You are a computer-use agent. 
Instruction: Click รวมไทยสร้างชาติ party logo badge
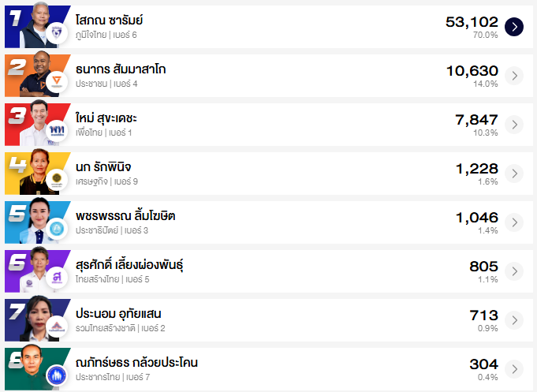point(56,327)
